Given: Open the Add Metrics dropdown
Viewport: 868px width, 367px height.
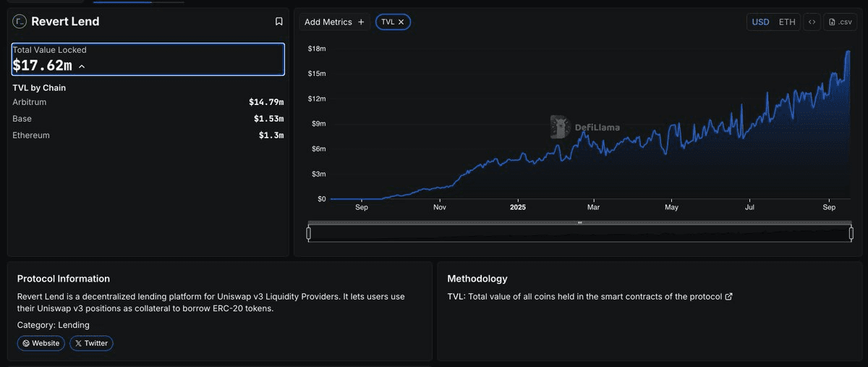Looking at the screenshot, I should pyautogui.click(x=334, y=22).
